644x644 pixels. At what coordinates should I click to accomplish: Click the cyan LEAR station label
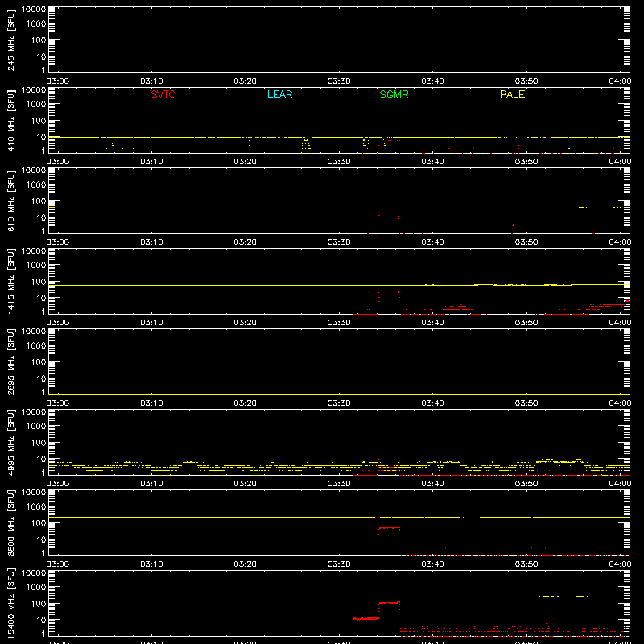(x=279, y=94)
